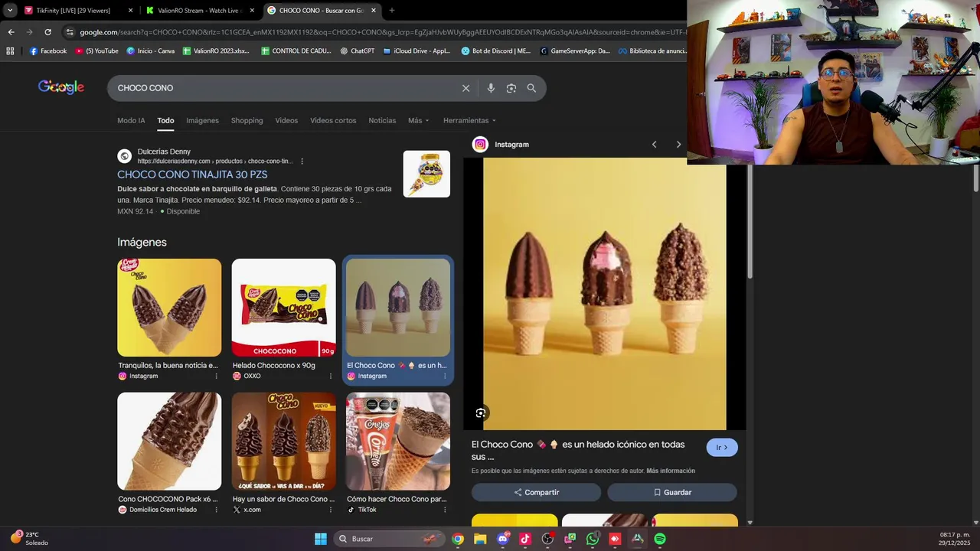Open the large three-cones preview image
This screenshot has height=551, width=980.
coord(605,294)
